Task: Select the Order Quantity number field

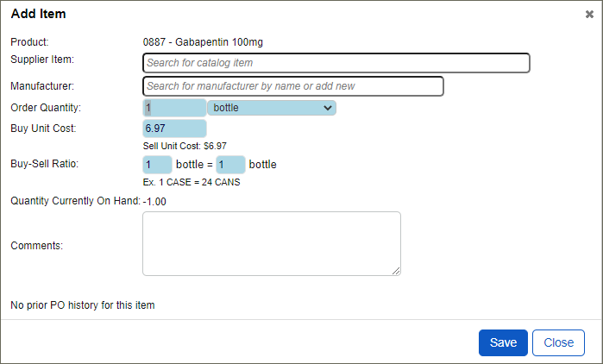Action: point(174,108)
